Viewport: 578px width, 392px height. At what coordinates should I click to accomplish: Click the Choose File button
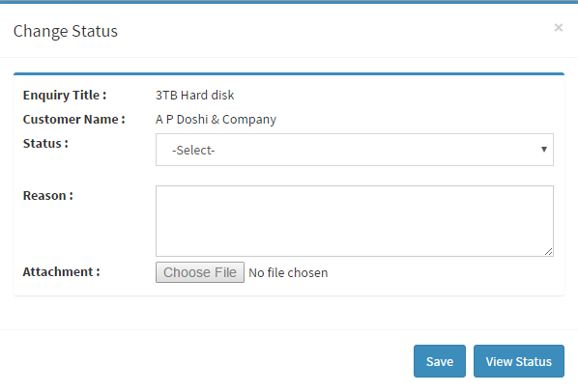200,272
